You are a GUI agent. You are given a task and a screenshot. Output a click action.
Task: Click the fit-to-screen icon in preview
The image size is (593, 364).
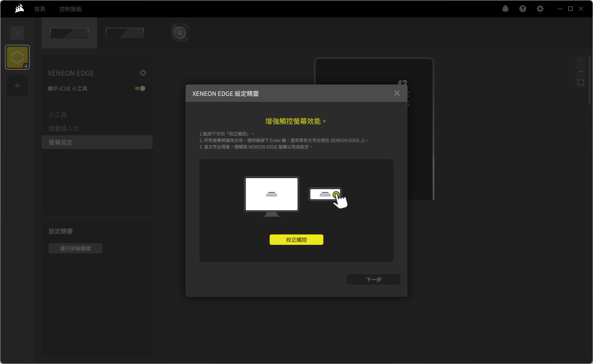tap(581, 82)
